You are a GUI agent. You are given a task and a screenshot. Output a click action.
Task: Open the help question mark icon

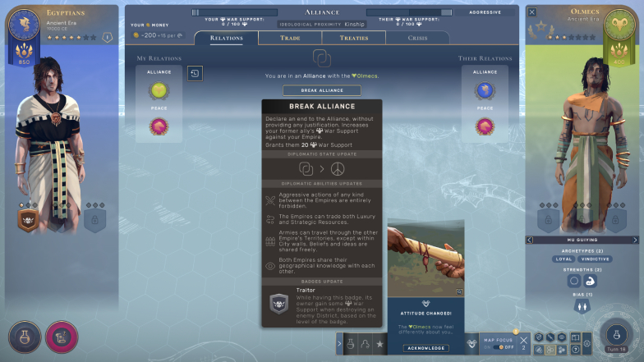575,350
